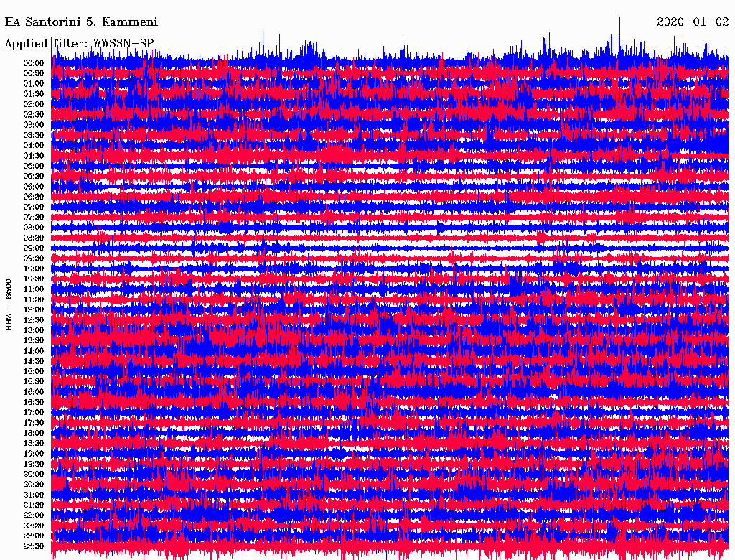Viewport: 735px width, 560px height.
Task: Select the 00:00 time label
Action: click(34, 63)
